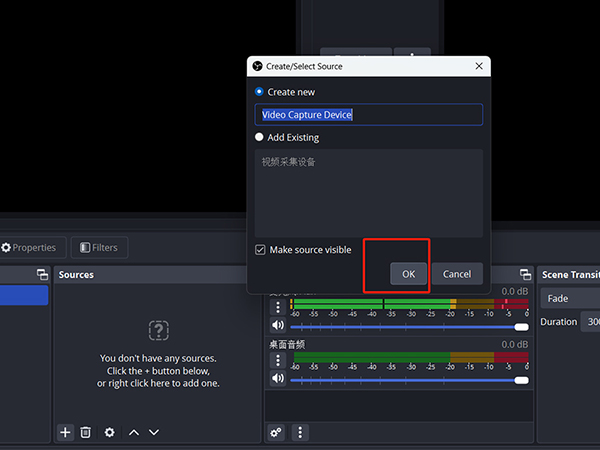Mute the first audio channel speaker

pyautogui.click(x=277, y=325)
